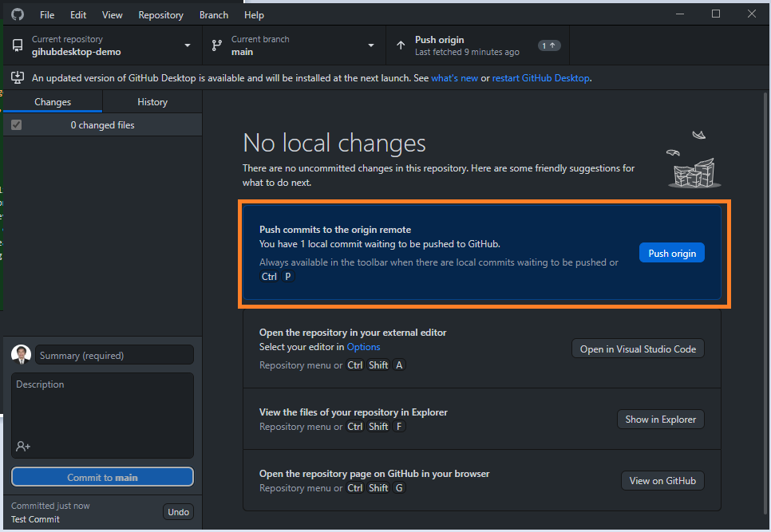Click 'View the files of your repository' text
Screen dimensions: 771x532
tap(354, 412)
